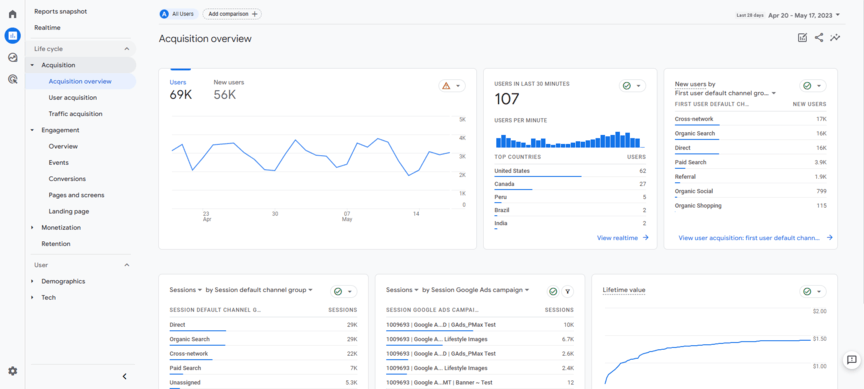The width and height of the screenshot is (864, 389).
Task: Open Admin settings gear icon
Action: (12, 371)
